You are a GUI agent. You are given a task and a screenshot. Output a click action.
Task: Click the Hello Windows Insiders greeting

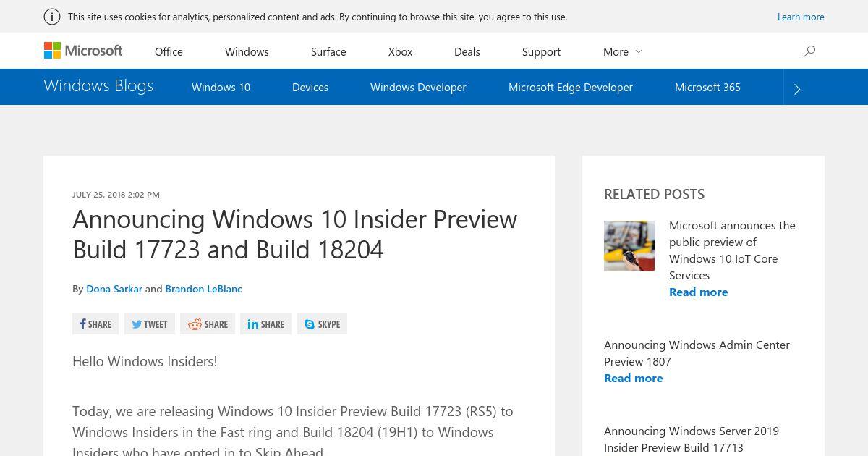tap(145, 361)
